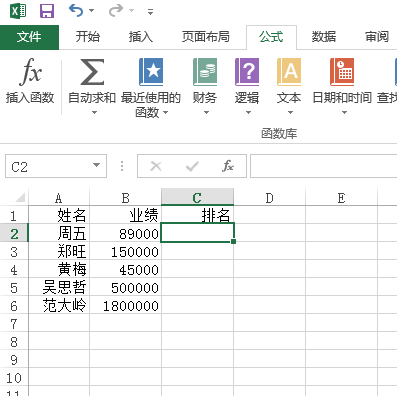Click cell containing 周五

(x=59, y=233)
